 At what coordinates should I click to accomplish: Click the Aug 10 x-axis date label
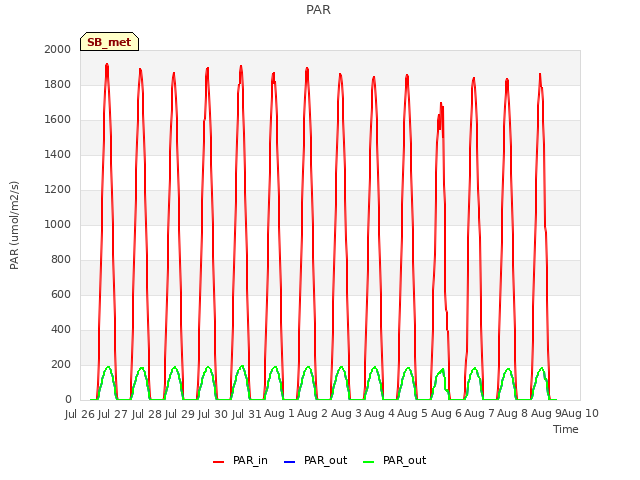tap(580, 414)
